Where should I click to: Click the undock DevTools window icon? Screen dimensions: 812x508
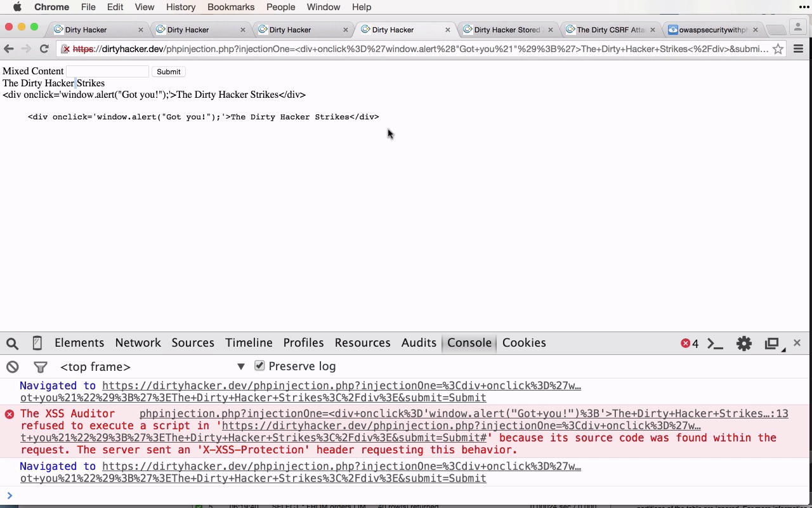pyautogui.click(x=772, y=344)
